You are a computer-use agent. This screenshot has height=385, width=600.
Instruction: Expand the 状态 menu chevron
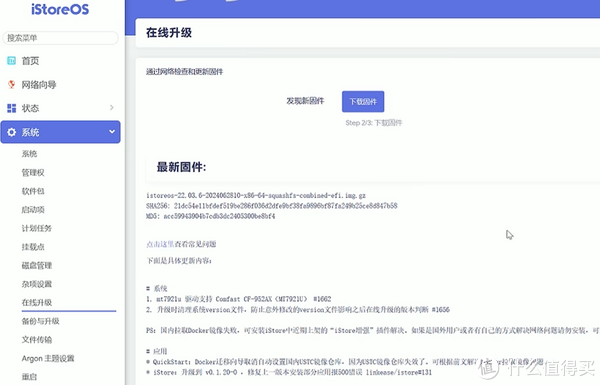point(111,108)
